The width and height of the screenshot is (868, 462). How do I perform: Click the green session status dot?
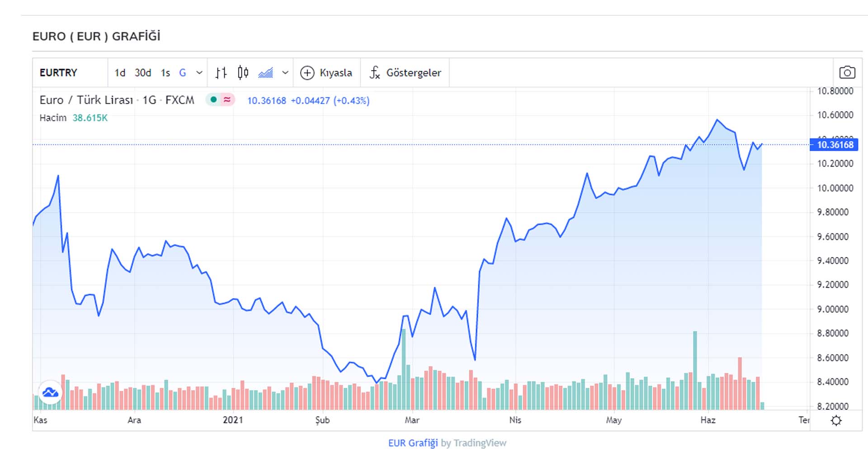point(213,100)
